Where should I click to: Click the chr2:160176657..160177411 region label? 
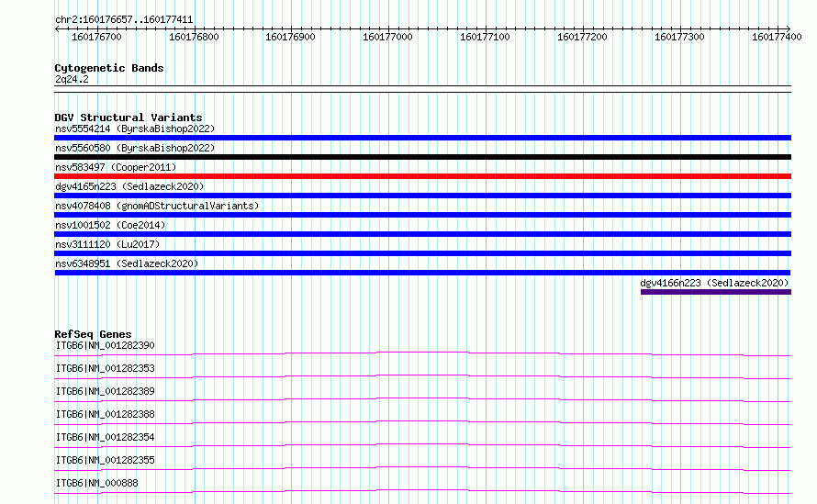[x=124, y=20]
